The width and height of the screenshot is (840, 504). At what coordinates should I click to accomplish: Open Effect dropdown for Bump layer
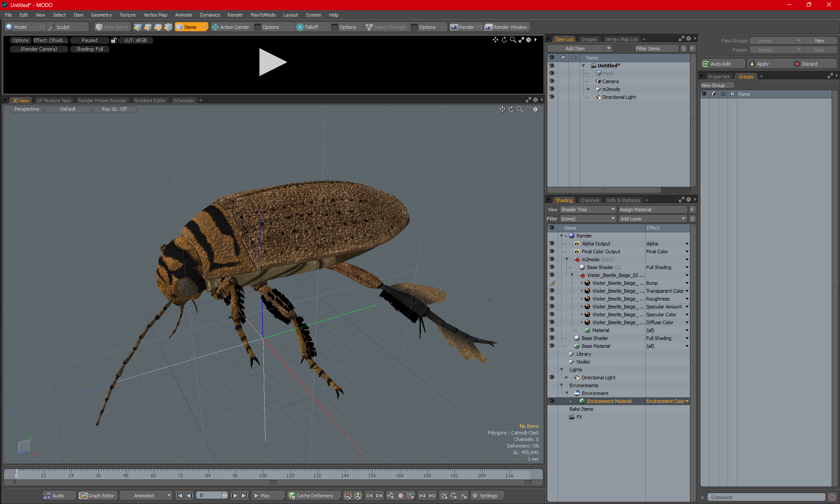687,283
